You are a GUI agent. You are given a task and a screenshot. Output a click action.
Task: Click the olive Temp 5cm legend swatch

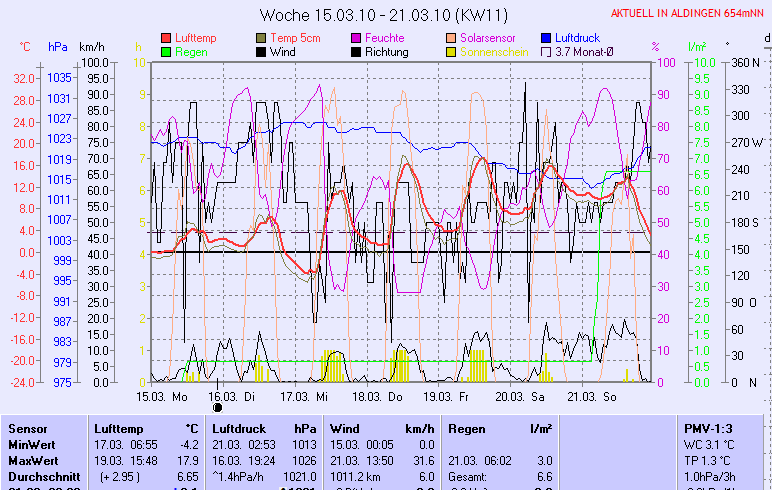coord(262,38)
